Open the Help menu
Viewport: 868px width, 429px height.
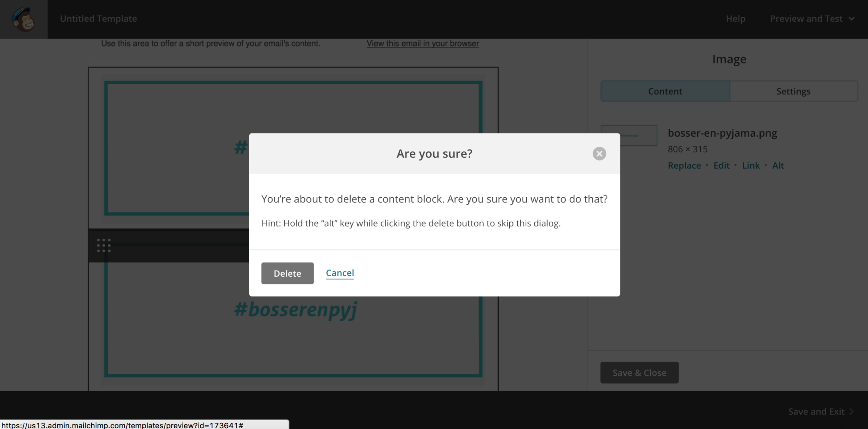tap(735, 19)
